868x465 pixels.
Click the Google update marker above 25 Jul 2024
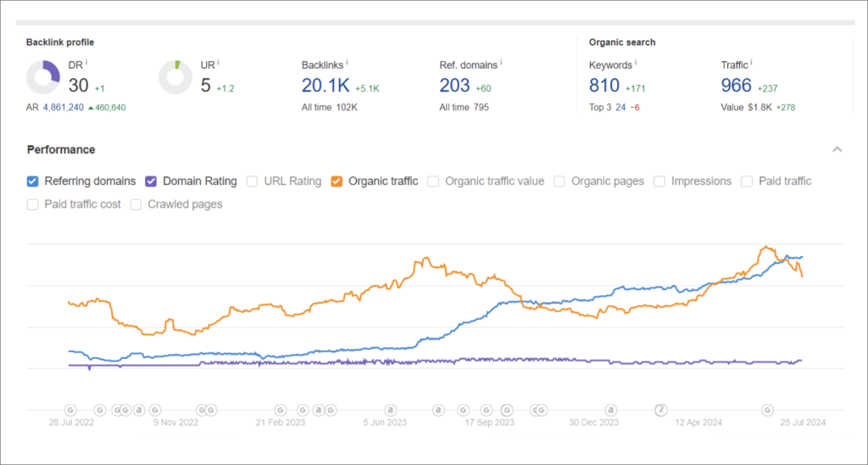[x=767, y=409]
